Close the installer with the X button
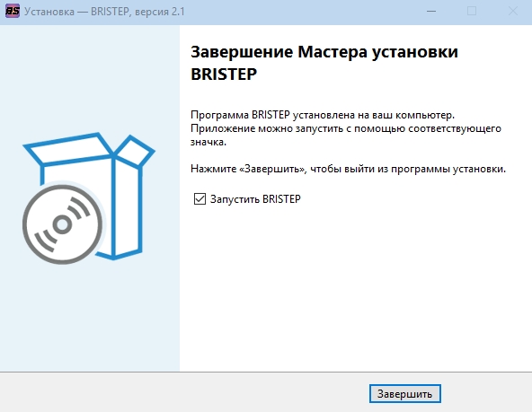This screenshot has width=532, height=412. [512, 11]
